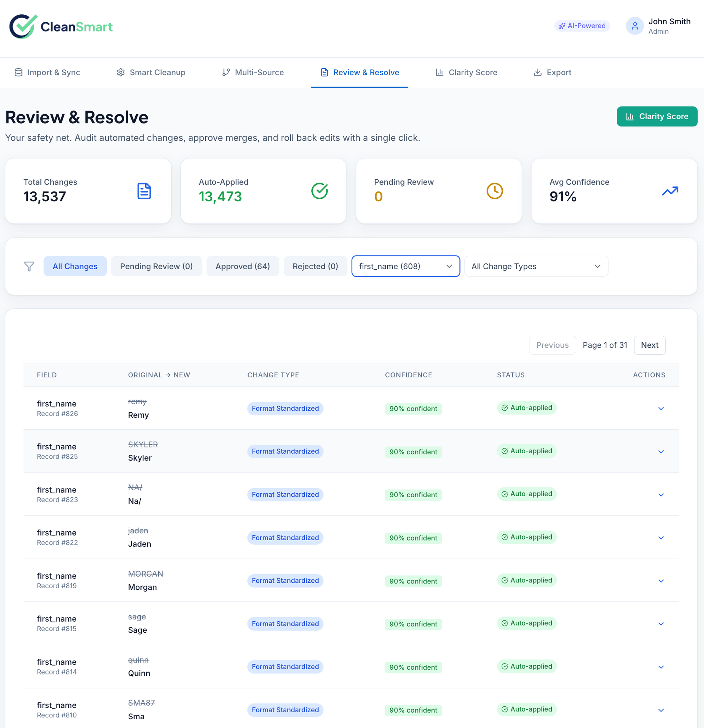Expand actions chevron for Record #826
The width and height of the screenshot is (704, 728).
click(661, 409)
